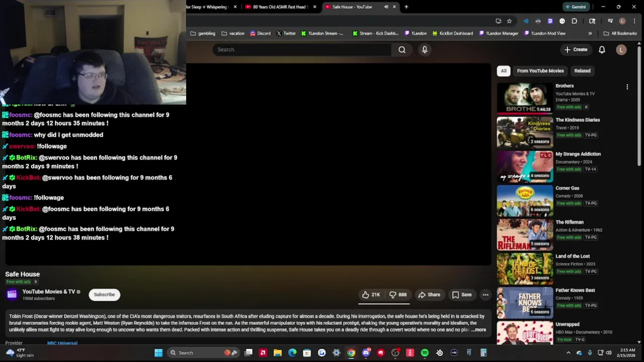
Task: Show hidden system tray icons
Action: (569, 352)
